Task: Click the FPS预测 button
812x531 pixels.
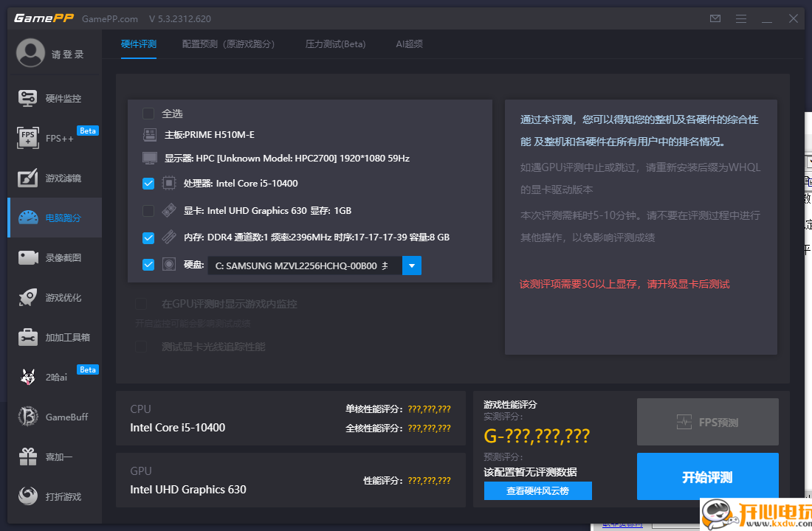Action: (x=707, y=422)
